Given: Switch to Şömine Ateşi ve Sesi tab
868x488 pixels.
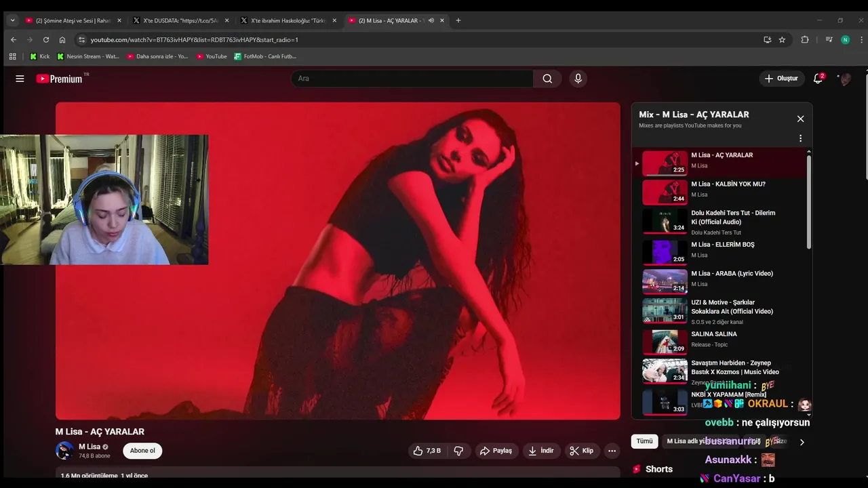Looking at the screenshot, I should click(73, 20).
